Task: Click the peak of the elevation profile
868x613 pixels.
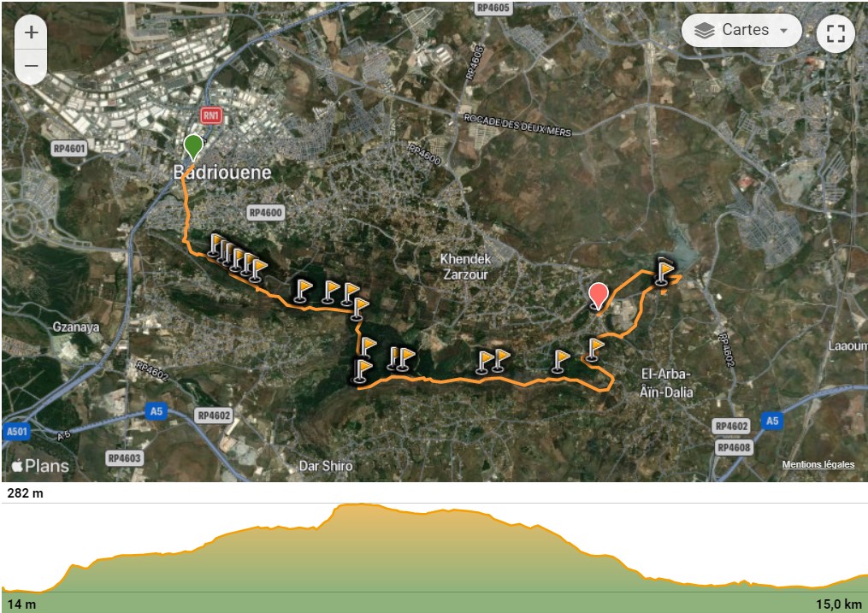Action: [x=360, y=504]
